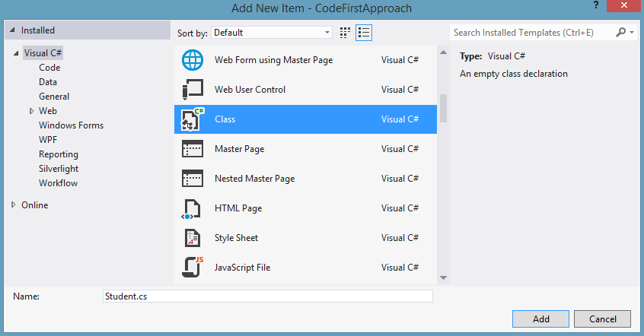Screen dimensions: 644x336
Task: Pick the Master Page template icon
Action: tap(193, 149)
